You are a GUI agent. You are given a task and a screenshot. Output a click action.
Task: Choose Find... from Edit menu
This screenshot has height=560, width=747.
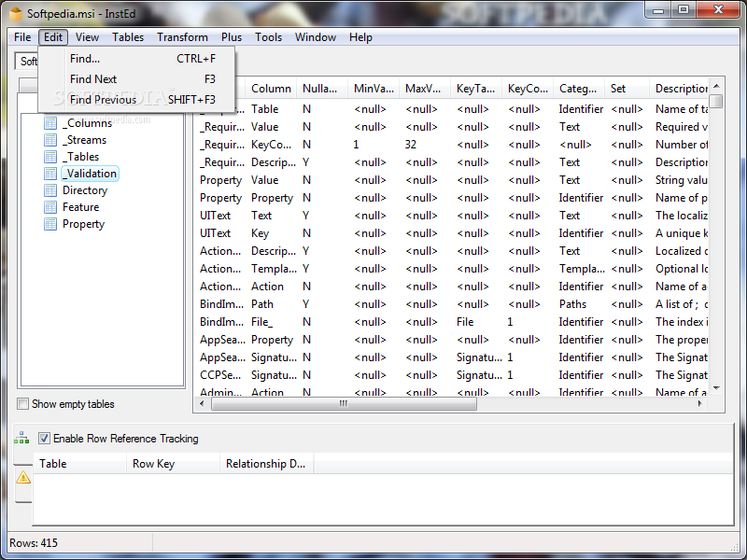136,59
